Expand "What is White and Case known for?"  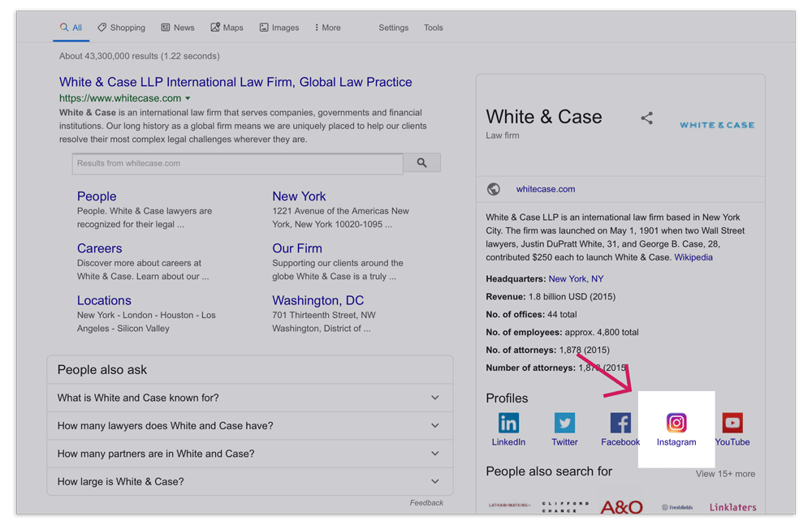coord(250,398)
